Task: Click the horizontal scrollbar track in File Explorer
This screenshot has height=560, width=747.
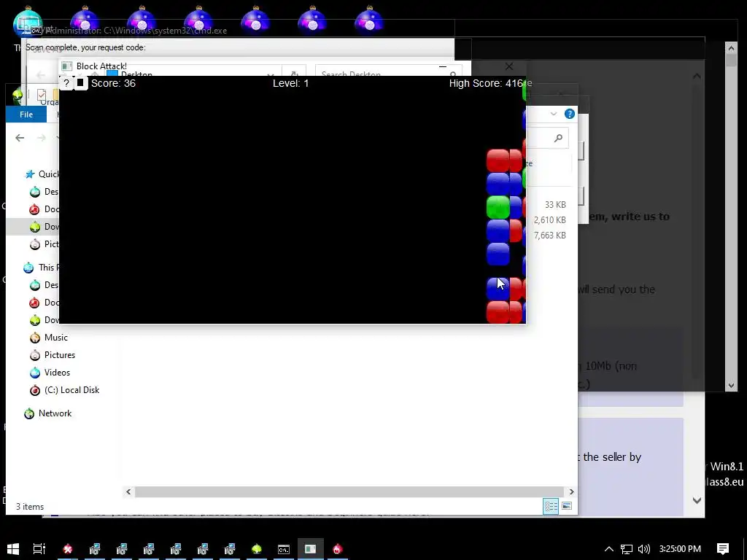Action: tap(349, 492)
